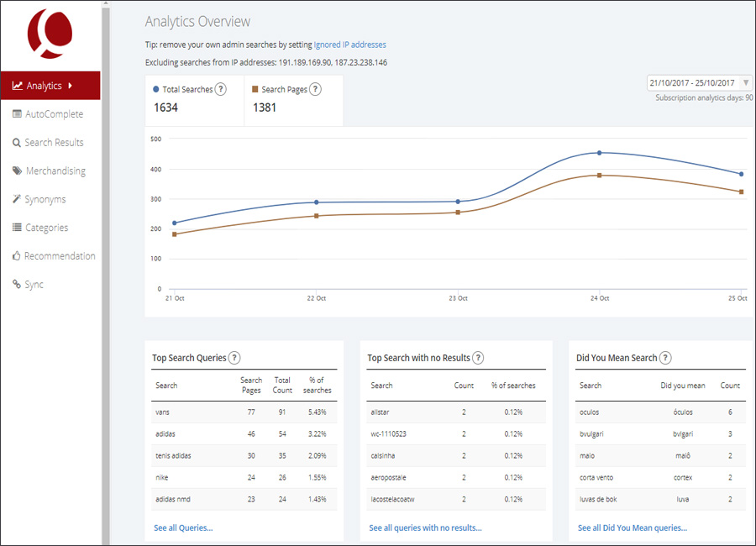Expand the Analytics menu arrow
The image size is (756, 546).
[x=71, y=86]
